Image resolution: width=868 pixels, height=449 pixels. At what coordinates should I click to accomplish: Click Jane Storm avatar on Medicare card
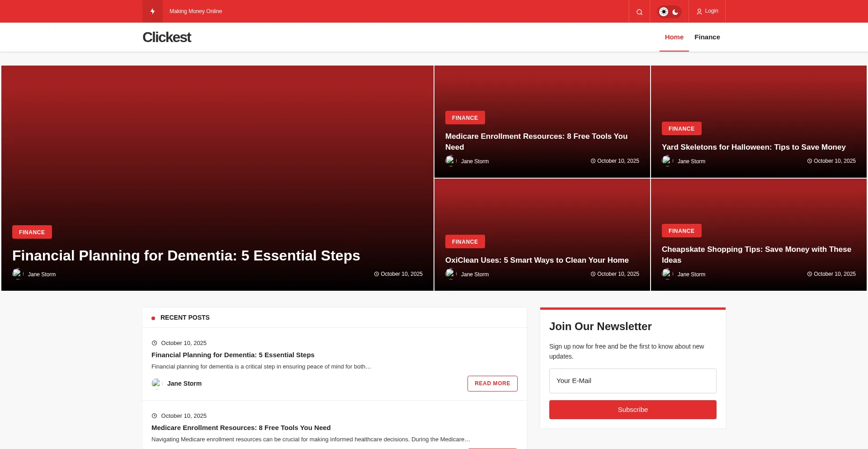click(x=450, y=161)
